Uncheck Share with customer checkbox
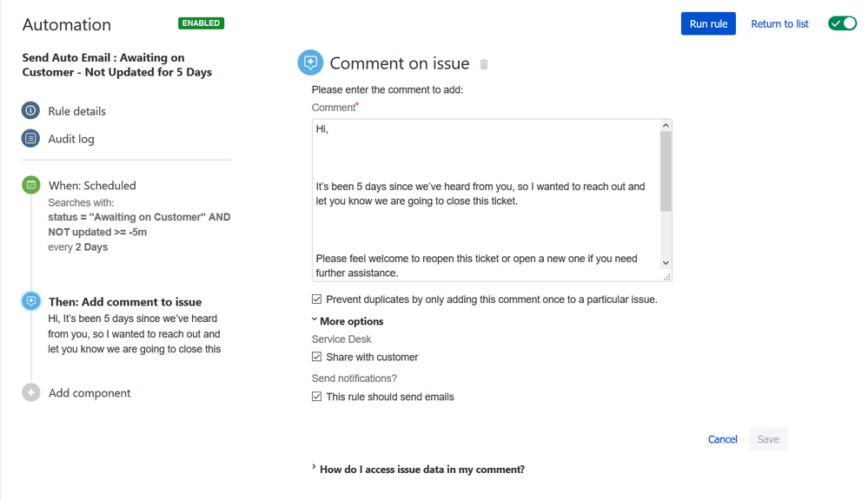The width and height of the screenshot is (868, 500). pos(316,357)
